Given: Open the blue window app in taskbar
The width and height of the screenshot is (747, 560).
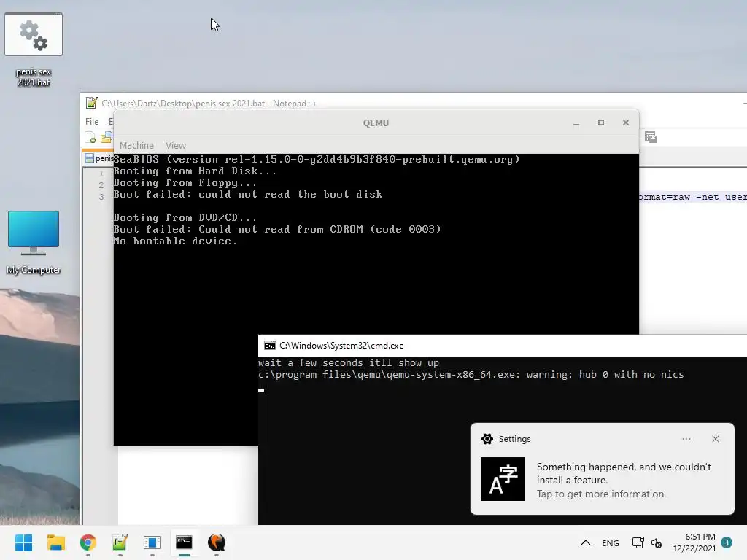Looking at the screenshot, I should pyautogui.click(x=152, y=542).
